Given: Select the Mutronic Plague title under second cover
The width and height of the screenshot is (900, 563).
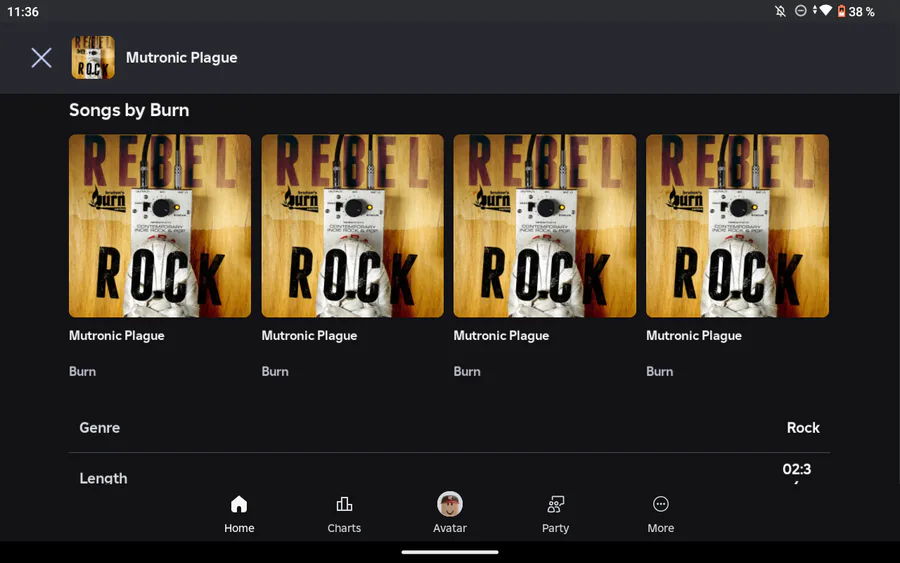Looking at the screenshot, I should (309, 336).
